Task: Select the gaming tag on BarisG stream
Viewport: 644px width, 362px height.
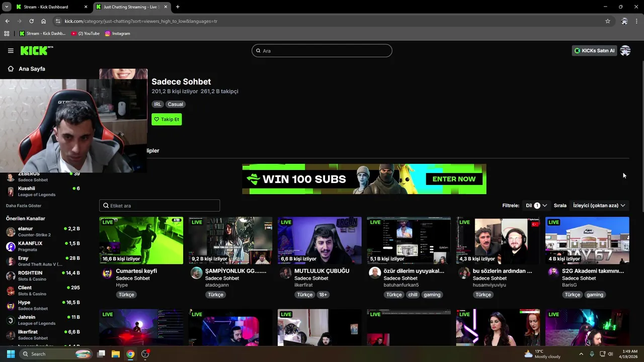Action: [595, 295]
